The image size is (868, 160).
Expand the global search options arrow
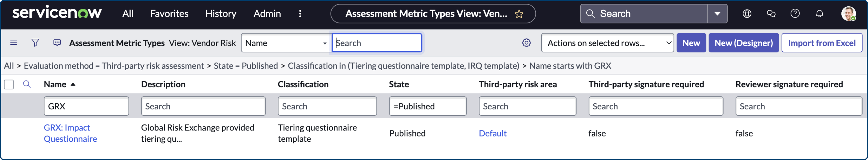[x=717, y=14]
